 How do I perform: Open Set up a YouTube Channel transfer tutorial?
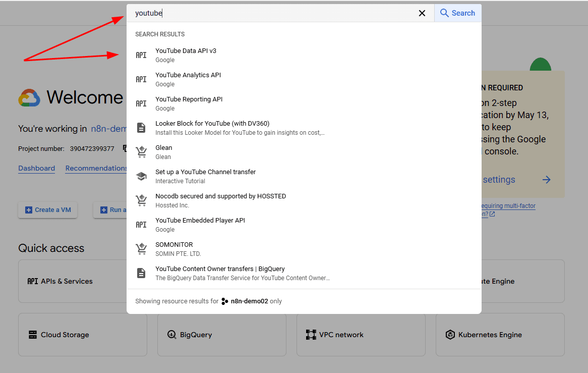click(x=304, y=176)
